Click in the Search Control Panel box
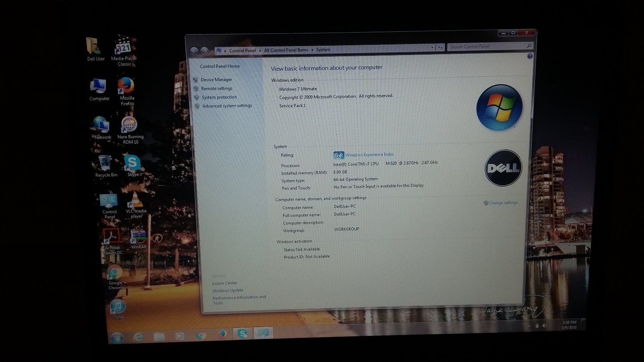The height and width of the screenshot is (362, 644). 490,46
